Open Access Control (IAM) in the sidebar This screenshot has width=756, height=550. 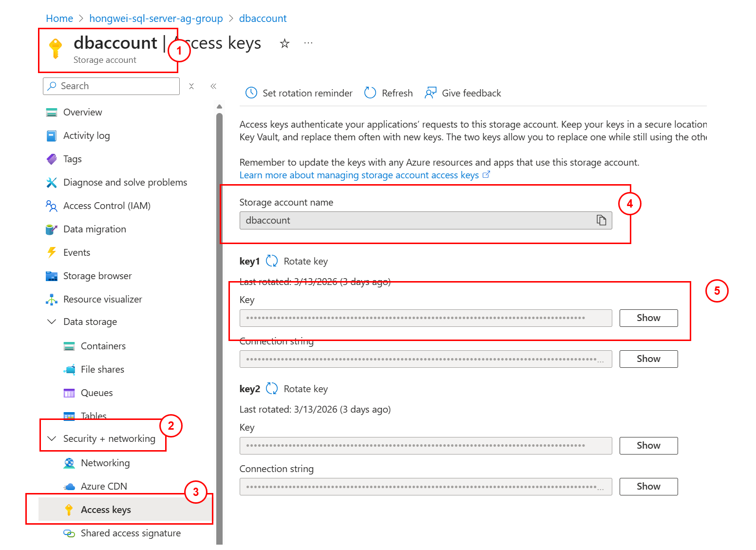pos(107,206)
